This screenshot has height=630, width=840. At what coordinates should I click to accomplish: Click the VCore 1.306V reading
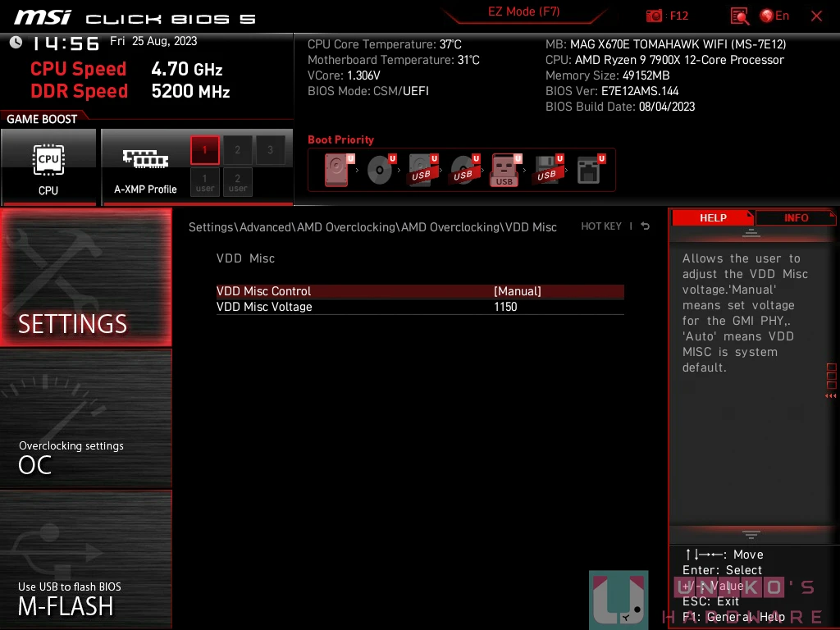344,75
